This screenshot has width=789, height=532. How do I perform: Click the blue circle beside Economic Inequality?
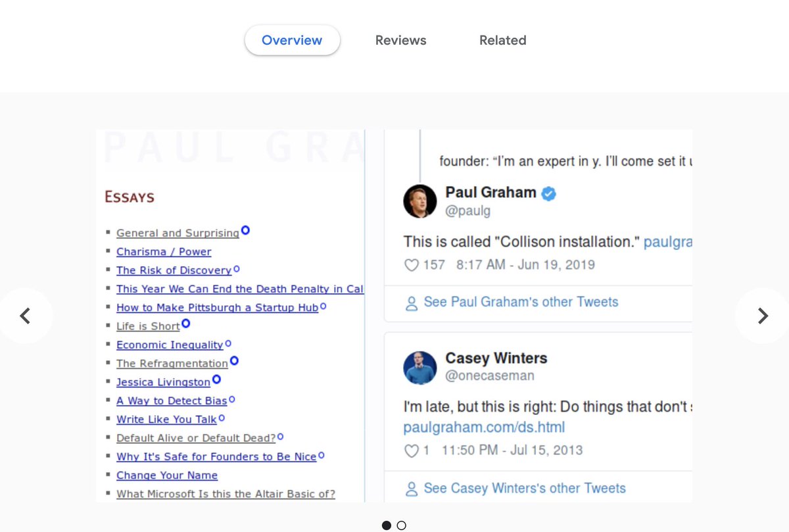point(228,343)
